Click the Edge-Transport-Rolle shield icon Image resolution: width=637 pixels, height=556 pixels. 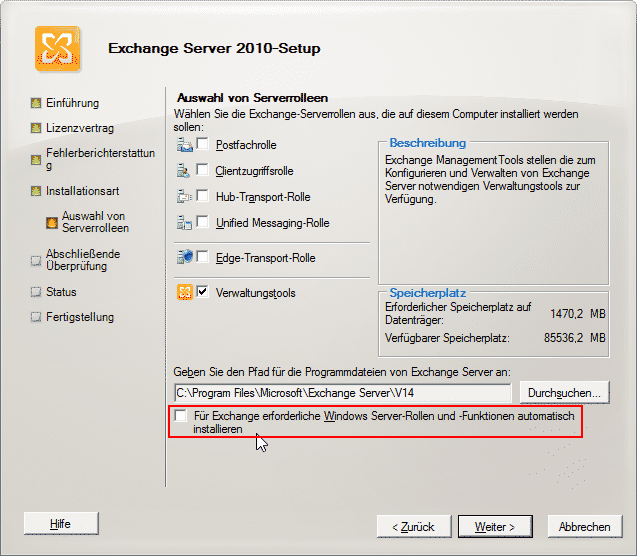pos(184,257)
